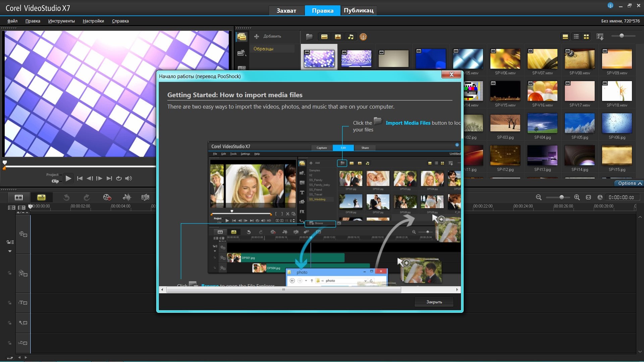The width and height of the screenshot is (644, 362).
Task: Open the Auto Music filmstrip icon
Action: coord(145,197)
